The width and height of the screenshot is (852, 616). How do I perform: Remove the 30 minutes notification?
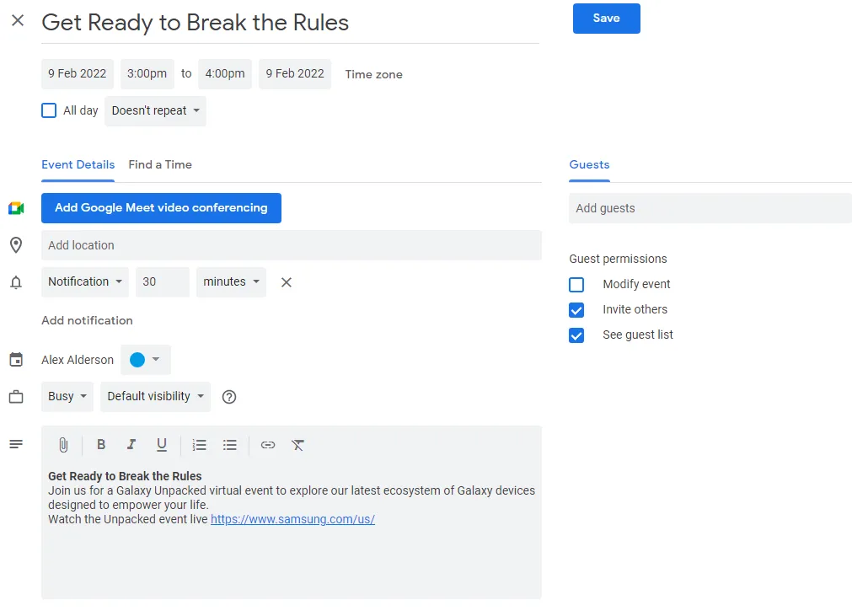tap(287, 282)
